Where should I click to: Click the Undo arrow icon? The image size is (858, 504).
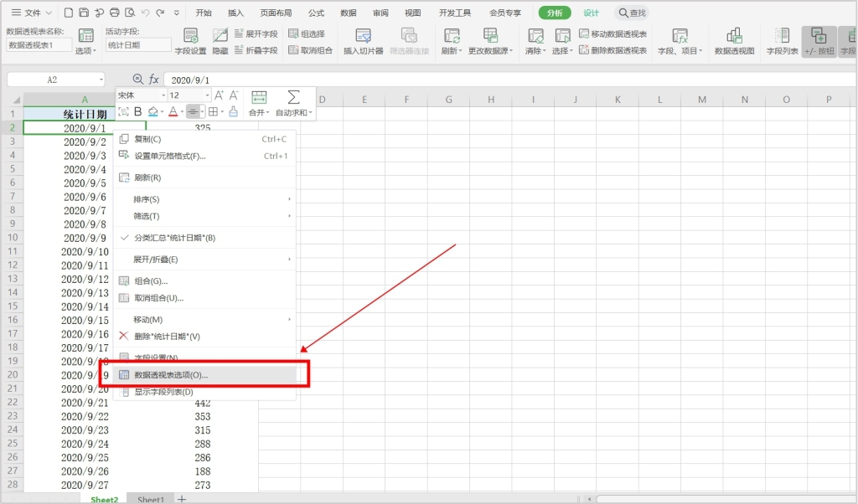[x=145, y=13]
